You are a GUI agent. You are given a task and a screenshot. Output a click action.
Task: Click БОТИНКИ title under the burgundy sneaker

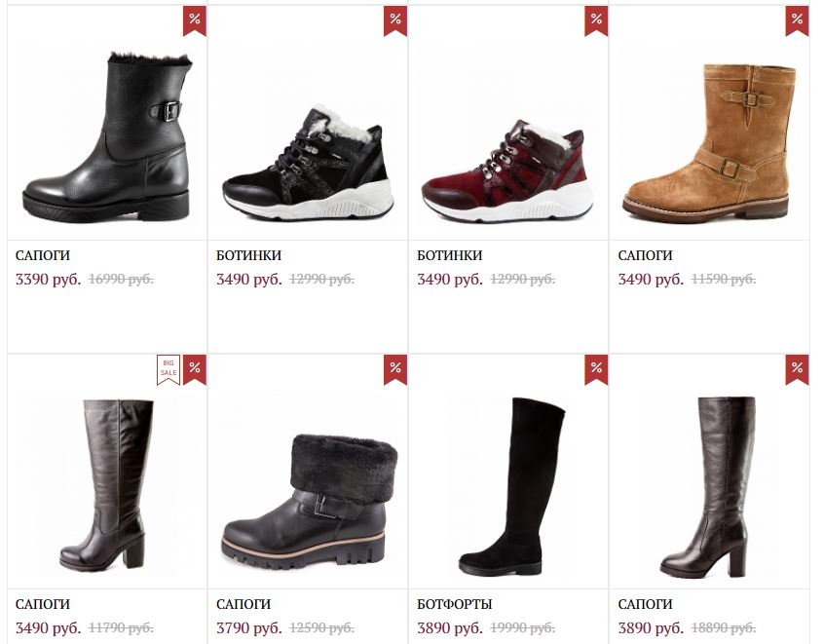click(449, 255)
